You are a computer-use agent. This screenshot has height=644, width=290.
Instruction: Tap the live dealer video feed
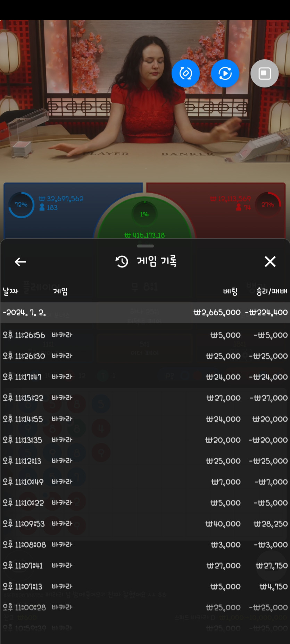point(145,101)
